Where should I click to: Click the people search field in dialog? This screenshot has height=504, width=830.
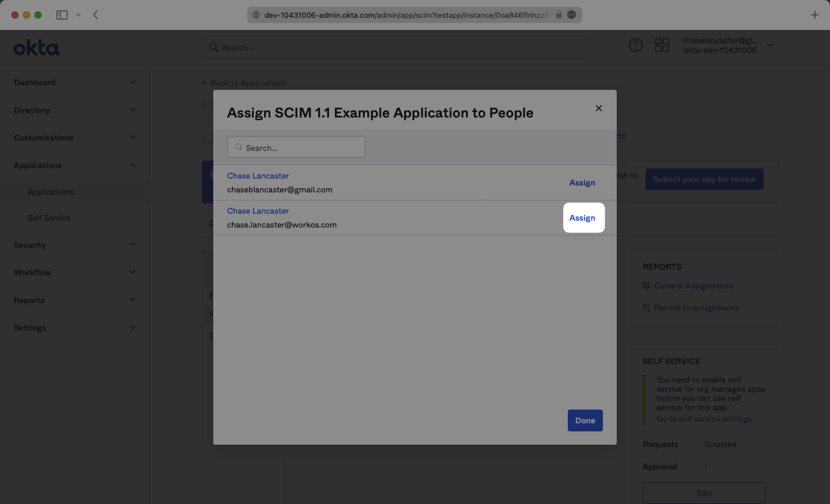(x=296, y=147)
